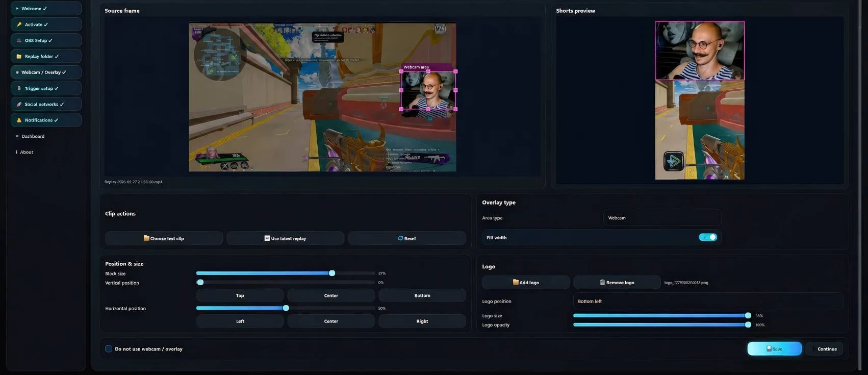Open Social networks step
The image size is (868, 375).
[46, 104]
